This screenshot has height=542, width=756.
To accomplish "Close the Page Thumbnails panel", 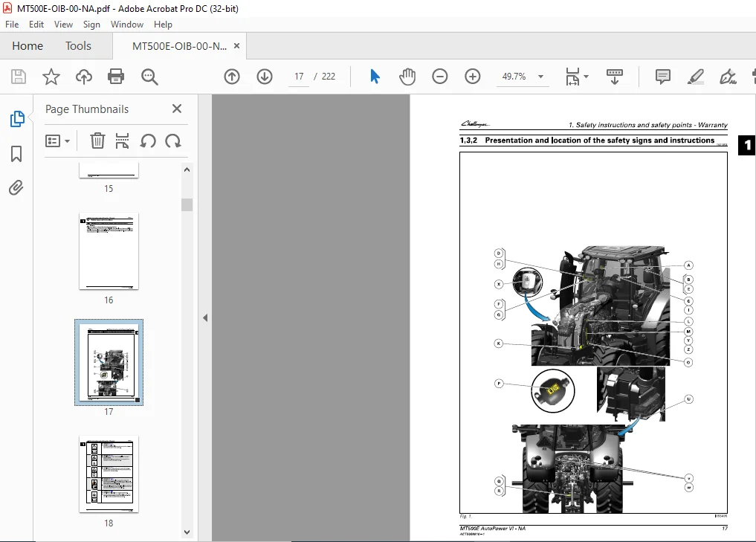I will tap(177, 109).
